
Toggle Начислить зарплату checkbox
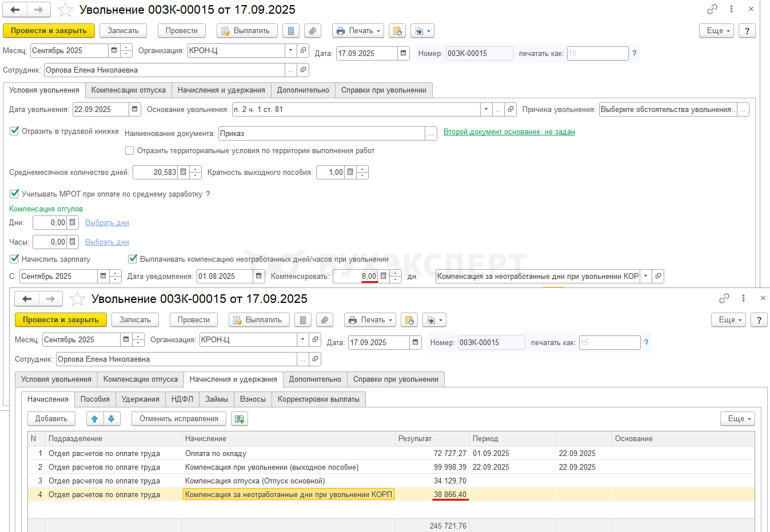point(14,259)
